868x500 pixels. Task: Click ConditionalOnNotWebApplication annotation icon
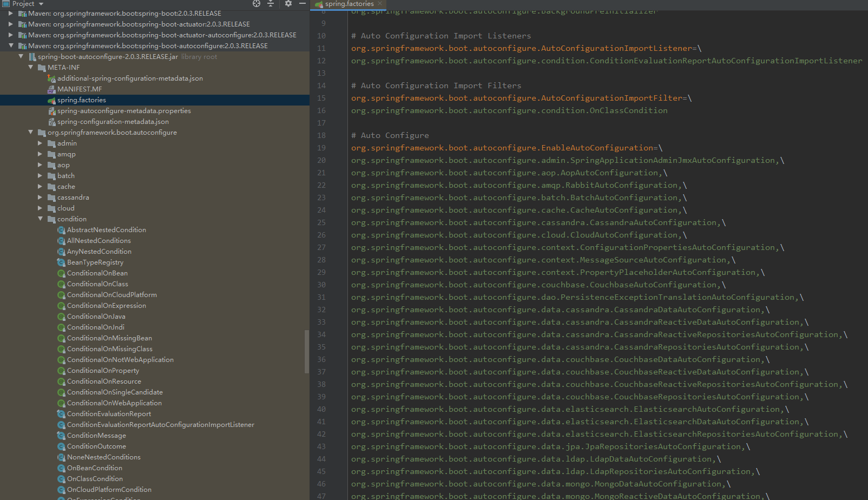61,360
